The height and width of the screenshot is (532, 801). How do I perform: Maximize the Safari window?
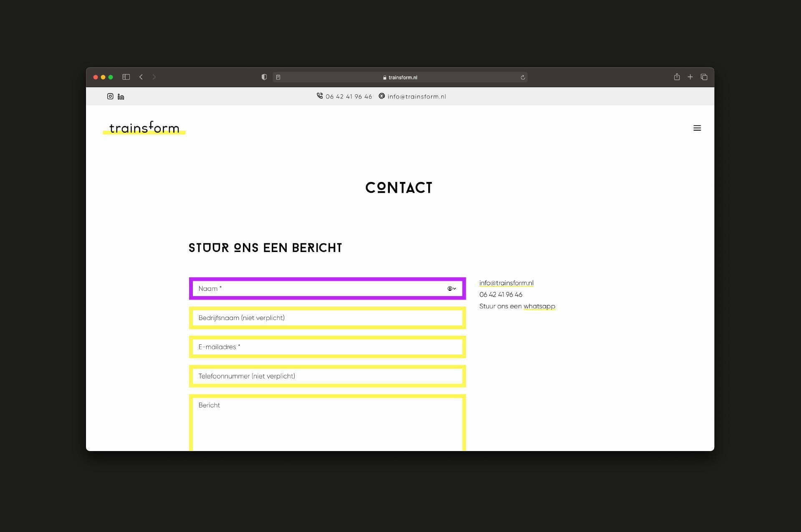click(111, 77)
